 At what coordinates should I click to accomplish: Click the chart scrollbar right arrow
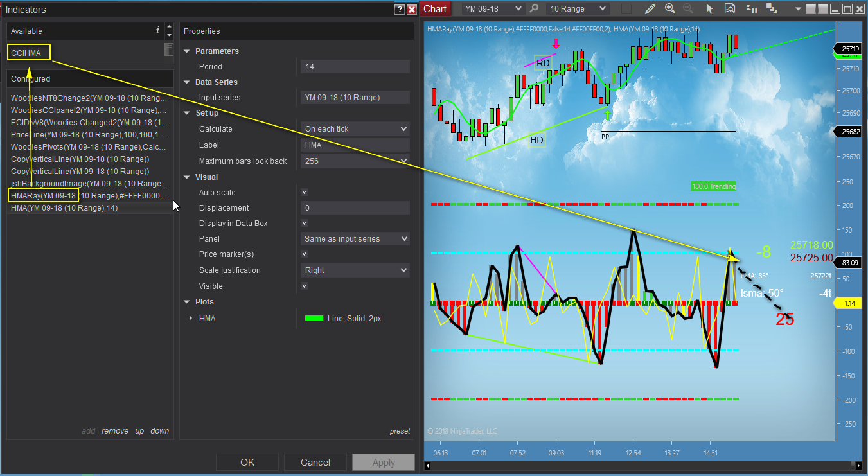click(859, 465)
